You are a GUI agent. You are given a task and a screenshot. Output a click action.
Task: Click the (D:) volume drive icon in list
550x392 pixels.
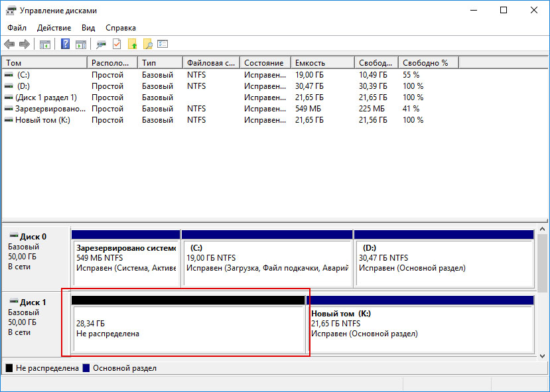[x=9, y=86]
